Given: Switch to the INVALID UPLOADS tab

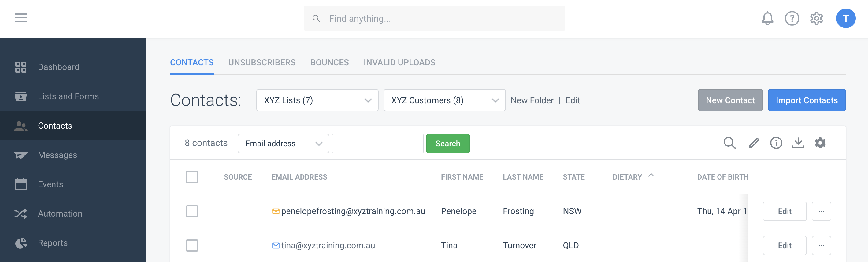Looking at the screenshot, I should [x=399, y=63].
